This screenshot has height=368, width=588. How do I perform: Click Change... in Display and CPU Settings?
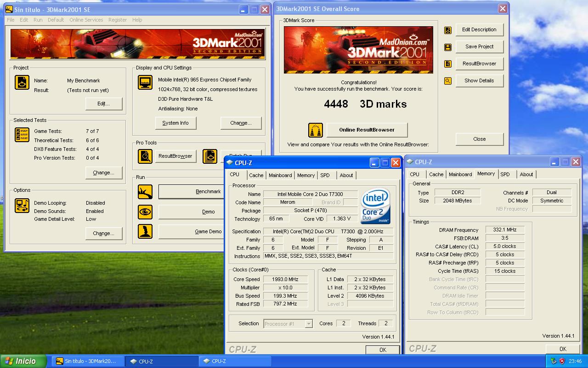point(241,123)
